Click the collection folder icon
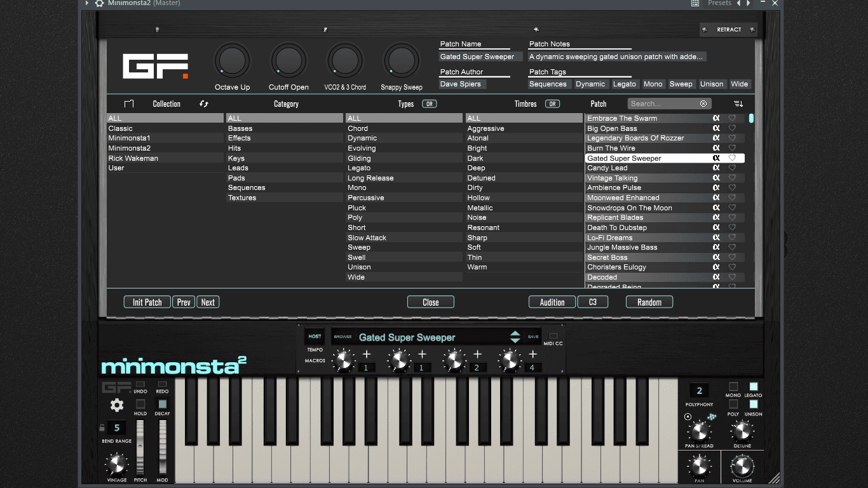 coord(129,104)
